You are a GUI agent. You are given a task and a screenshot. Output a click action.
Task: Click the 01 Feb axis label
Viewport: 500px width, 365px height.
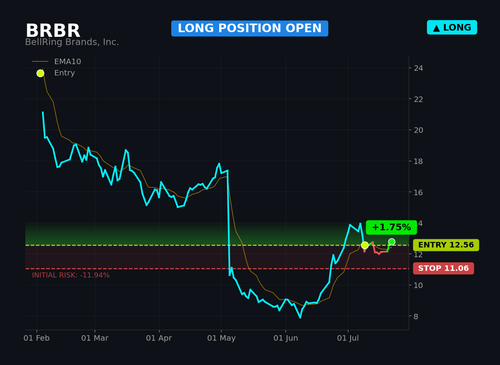(x=37, y=338)
